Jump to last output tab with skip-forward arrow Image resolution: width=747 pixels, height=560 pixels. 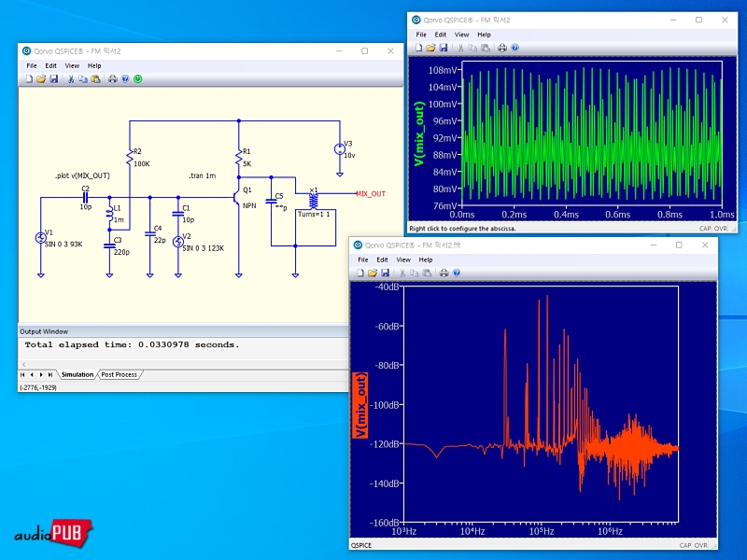tap(50, 375)
